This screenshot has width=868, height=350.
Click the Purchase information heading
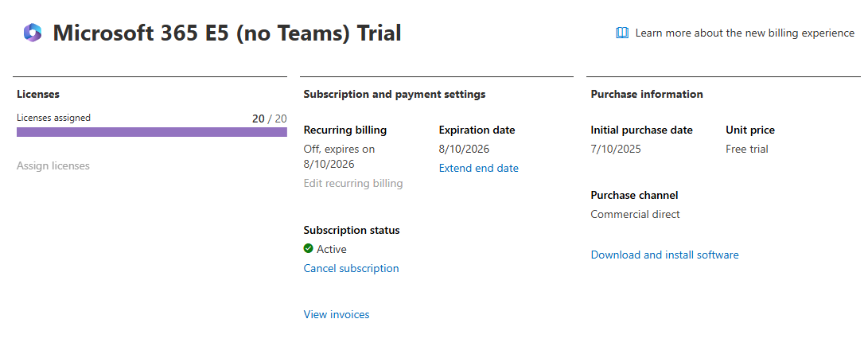647,94
